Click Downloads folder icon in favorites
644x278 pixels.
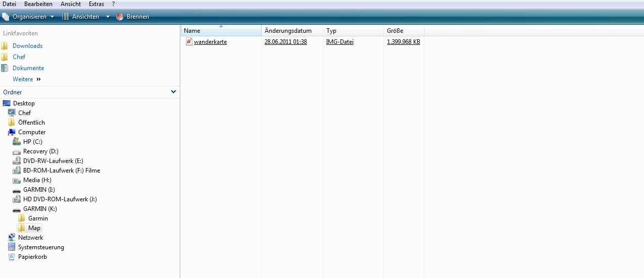click(5, 46)
